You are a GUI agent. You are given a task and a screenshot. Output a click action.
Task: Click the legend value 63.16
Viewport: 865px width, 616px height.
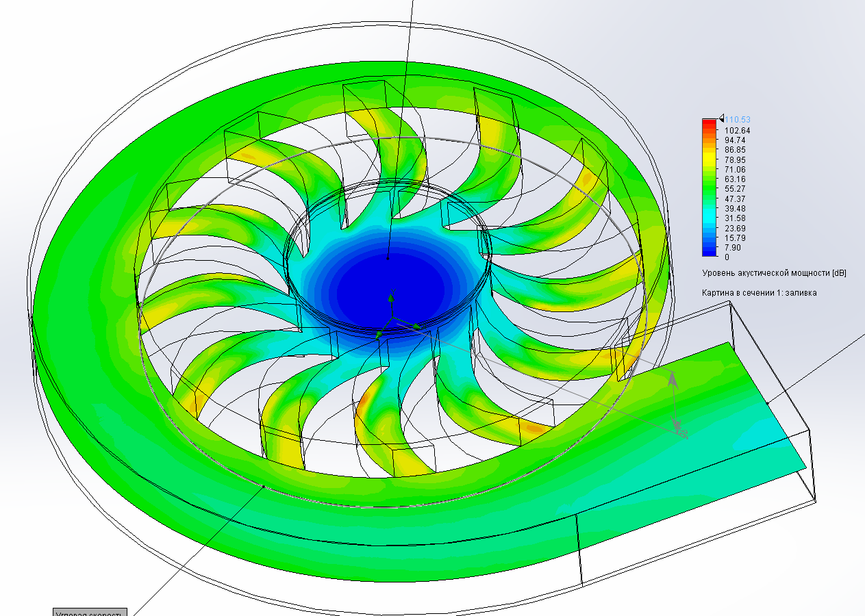[x=736, y=179]
